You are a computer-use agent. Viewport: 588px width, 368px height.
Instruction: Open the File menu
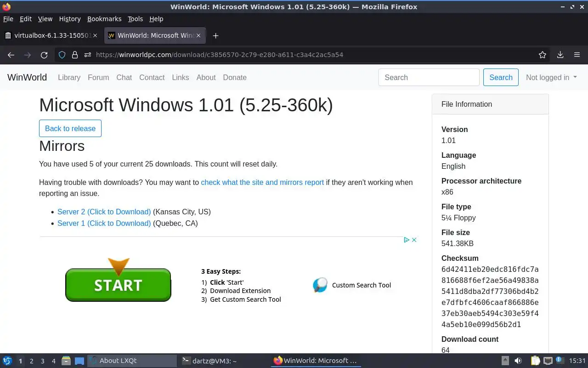tap(8, 19)
